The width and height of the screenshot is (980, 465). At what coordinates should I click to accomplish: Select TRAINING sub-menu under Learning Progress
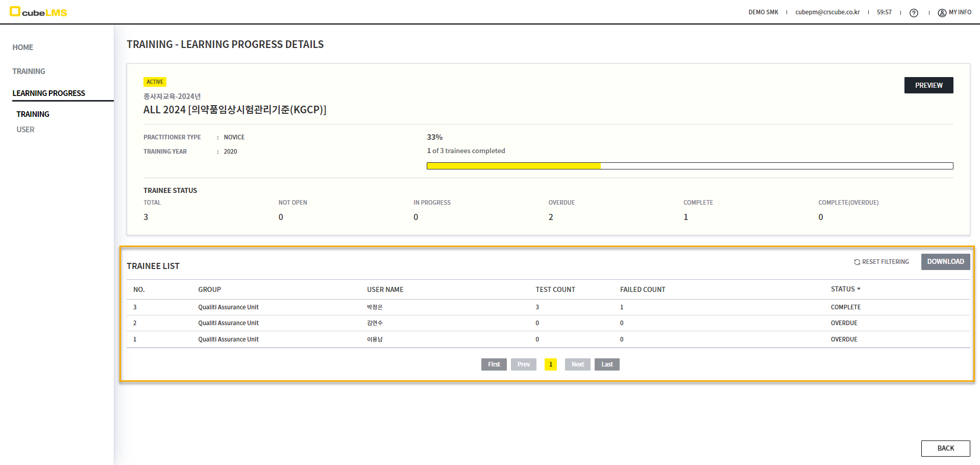[33, 114]
